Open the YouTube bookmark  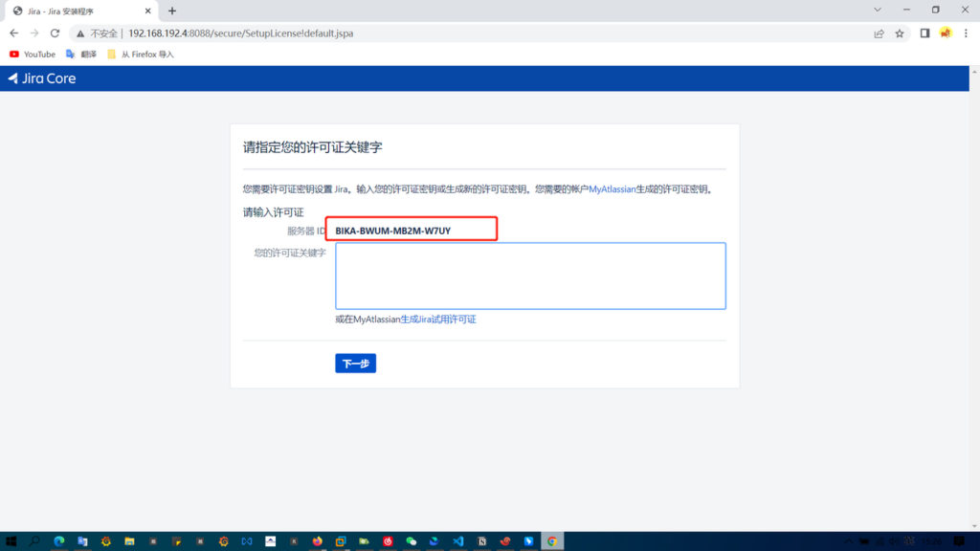[x=33, y=55]
